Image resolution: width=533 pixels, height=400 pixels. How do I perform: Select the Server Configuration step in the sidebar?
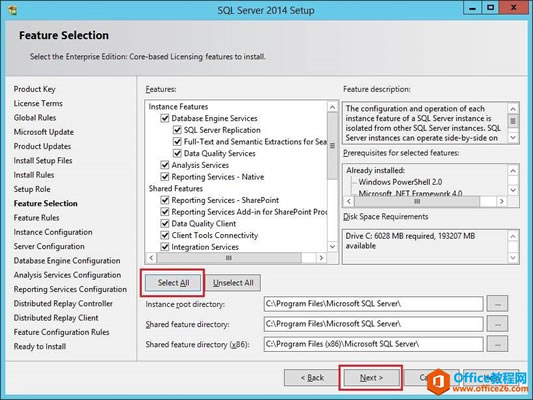click(49, 246)
